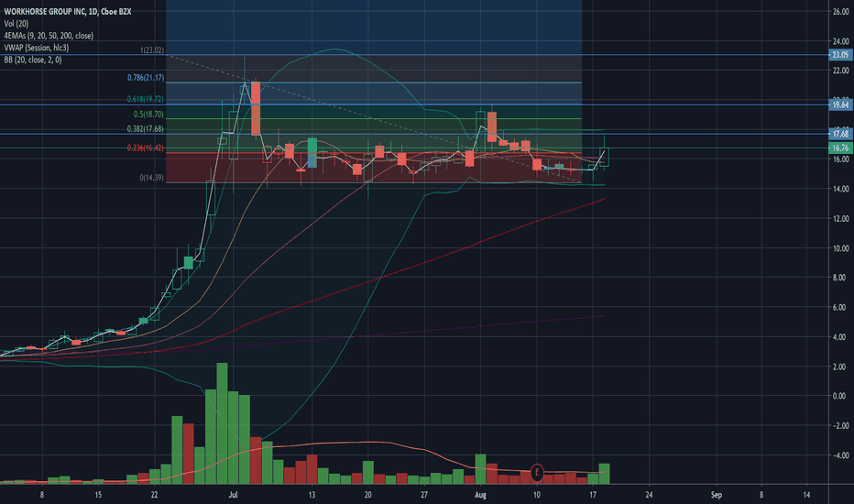Image resolution: width=854 pixels, height=504 pixels.
Task: Select the 10.00 price scale label
Action: coord(840,248)
